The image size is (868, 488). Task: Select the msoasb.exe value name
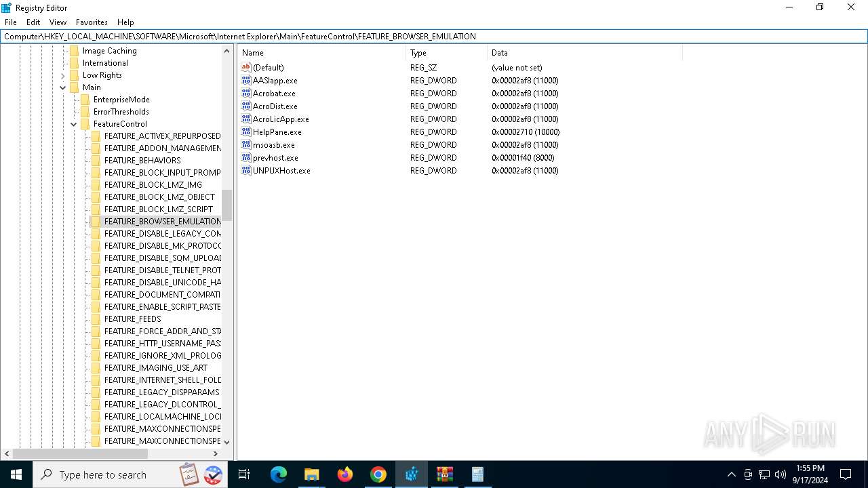click(274, 144)
